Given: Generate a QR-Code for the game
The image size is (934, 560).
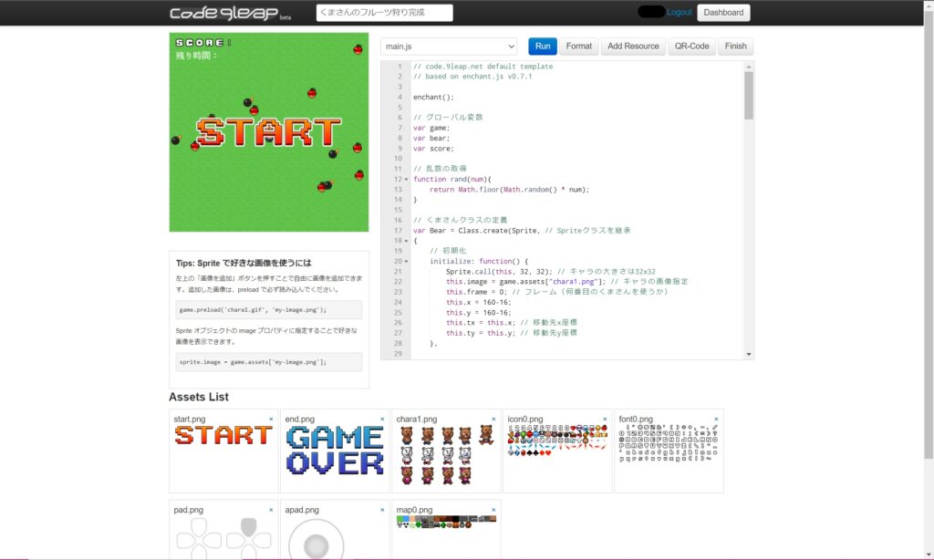Looking at the screenshot, I should click(x=691, y=47).
